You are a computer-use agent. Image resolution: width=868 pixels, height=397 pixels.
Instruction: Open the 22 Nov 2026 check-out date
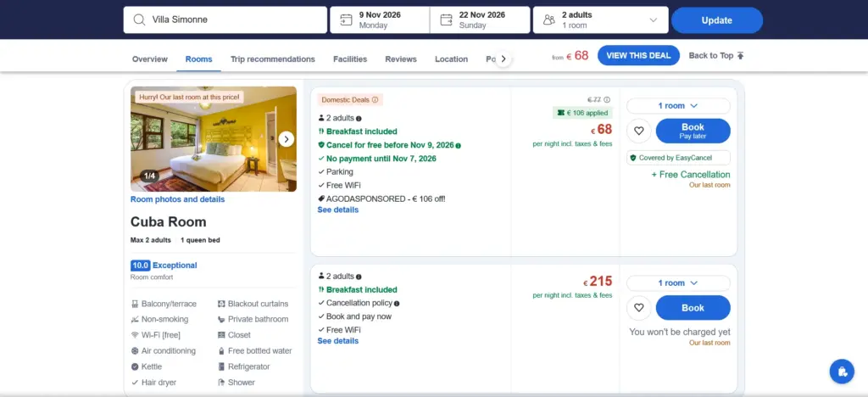click(480, 20)
